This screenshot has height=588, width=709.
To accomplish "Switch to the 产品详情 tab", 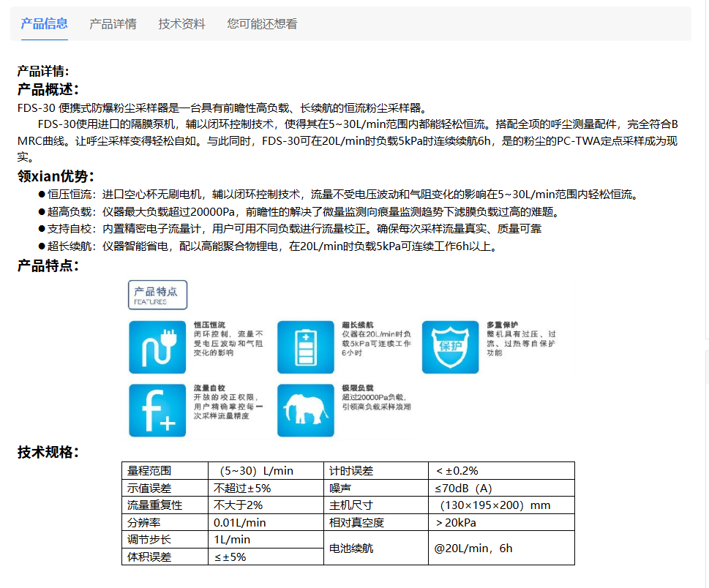I will [x=112, y=23].
